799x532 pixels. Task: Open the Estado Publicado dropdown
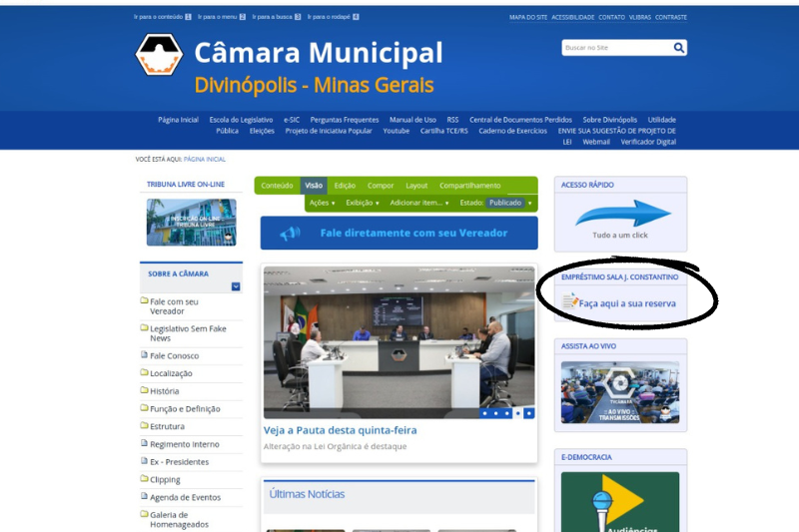click(508, 203)
